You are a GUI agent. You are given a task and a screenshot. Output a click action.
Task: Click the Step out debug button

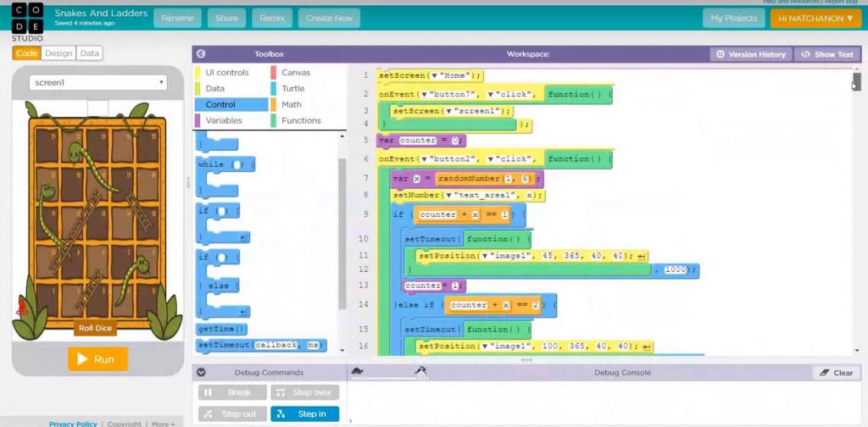coord(232,413)
